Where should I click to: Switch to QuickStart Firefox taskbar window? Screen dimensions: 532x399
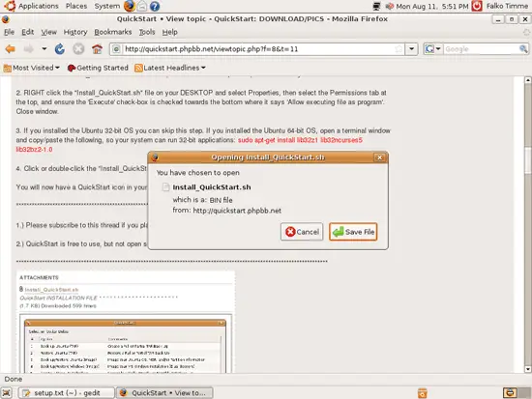(164, 393)
